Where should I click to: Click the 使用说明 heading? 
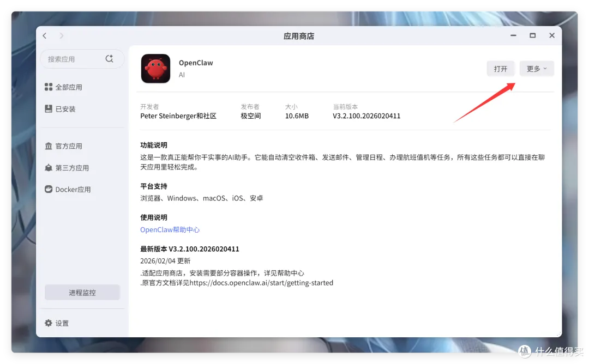pyautogui.click(x=154, y=217)
